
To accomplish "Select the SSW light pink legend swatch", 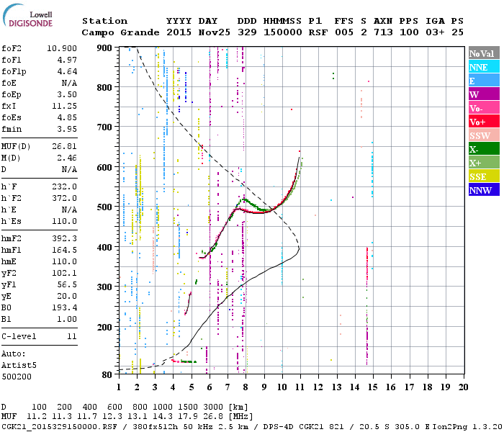I will (x=484, y=135).
